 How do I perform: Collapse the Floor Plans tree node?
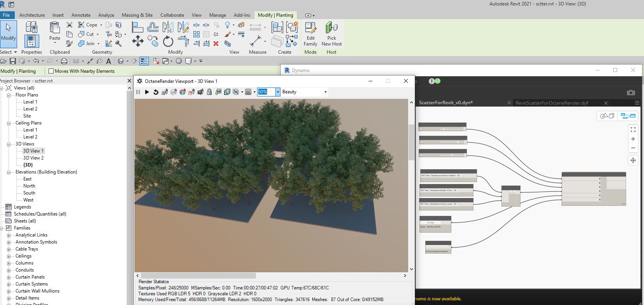click(x=9, y=95)
